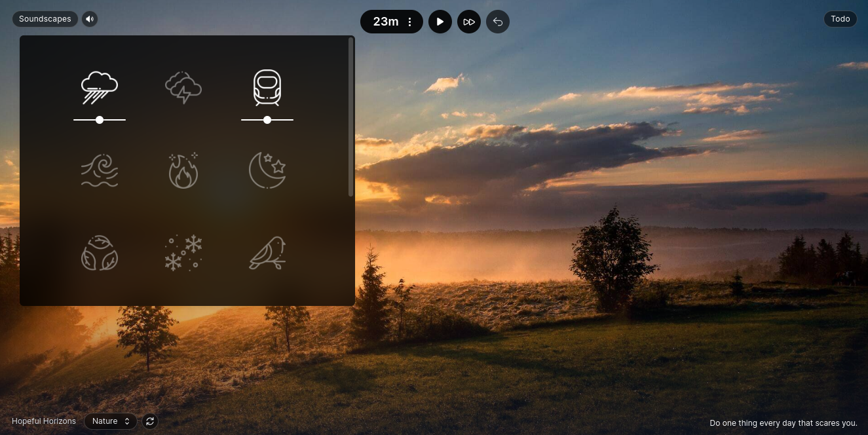Enable the campfire soundscape
This screenshot has height=435, width=868.
coord(183,171)
